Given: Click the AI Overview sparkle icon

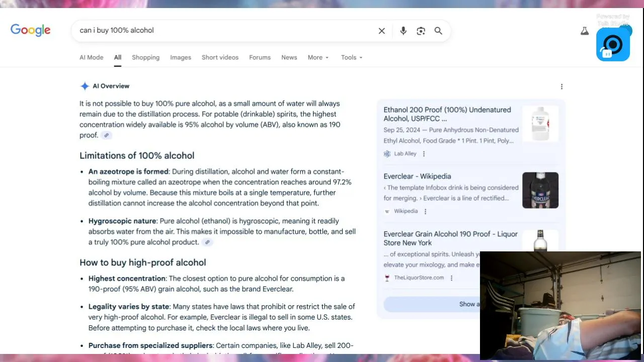Looking at the screenshot, I should [x=85, y=86].
